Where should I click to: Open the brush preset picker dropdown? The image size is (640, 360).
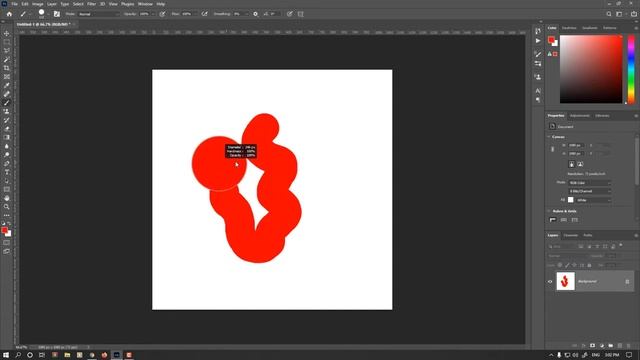pos(48,14)
